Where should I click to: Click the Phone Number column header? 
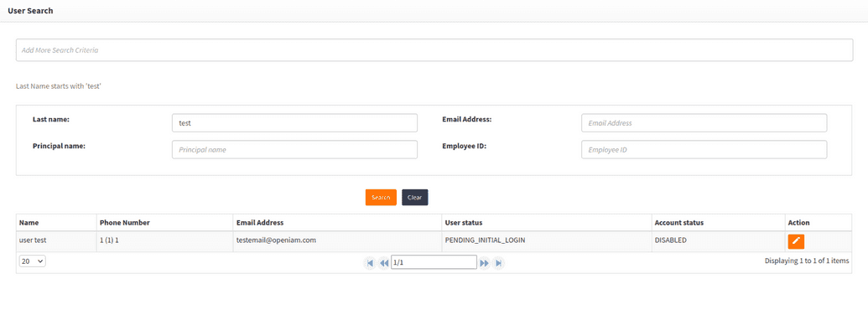pyautogui.click(x=165, y=223)
